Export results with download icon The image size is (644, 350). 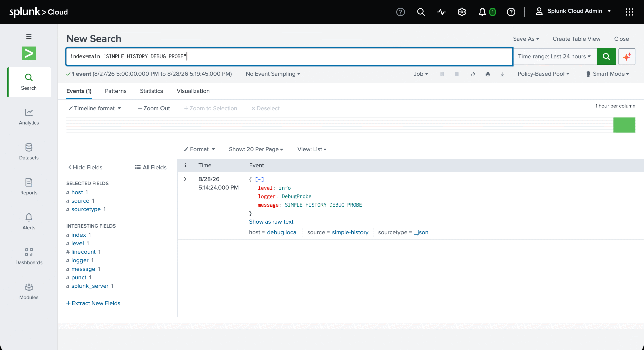pos(502,74)
